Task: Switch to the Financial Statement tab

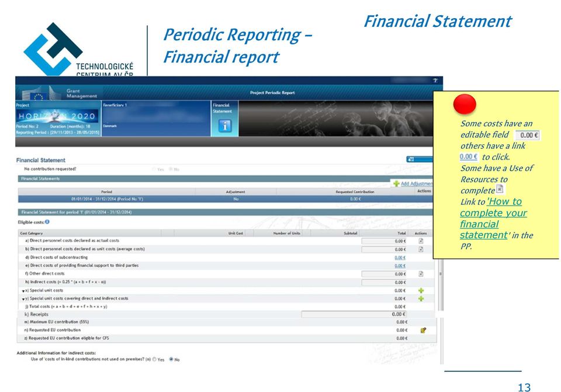Action: (x=224, y=119)
